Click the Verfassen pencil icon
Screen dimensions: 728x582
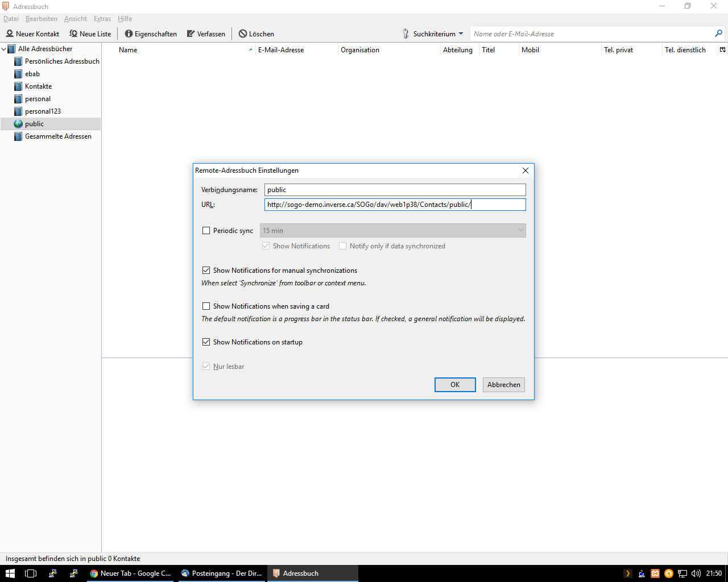coord(191,34)
